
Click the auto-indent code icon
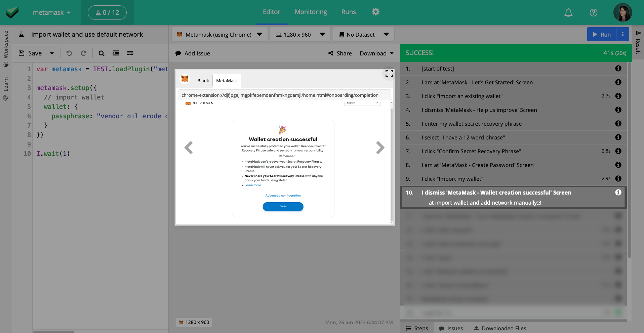116,53
